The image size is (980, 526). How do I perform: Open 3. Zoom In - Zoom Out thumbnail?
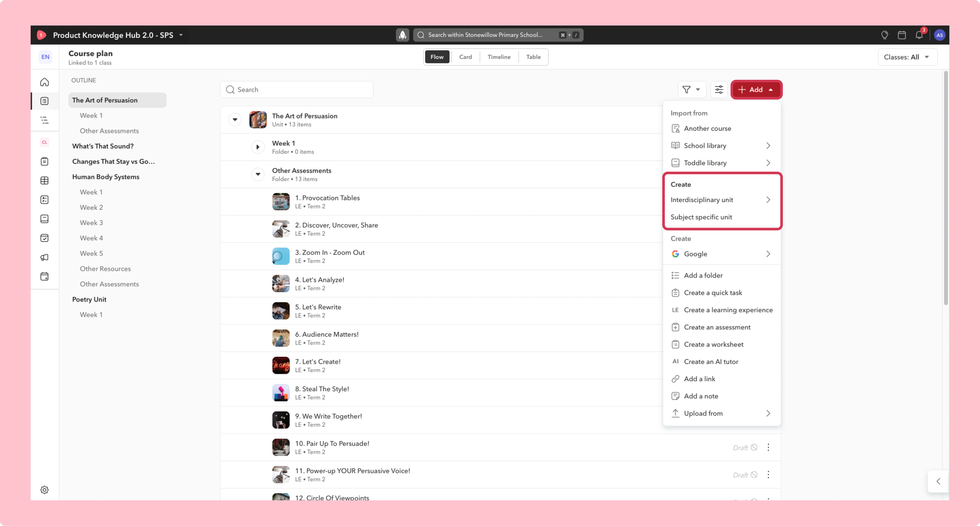tap(281, 256)
